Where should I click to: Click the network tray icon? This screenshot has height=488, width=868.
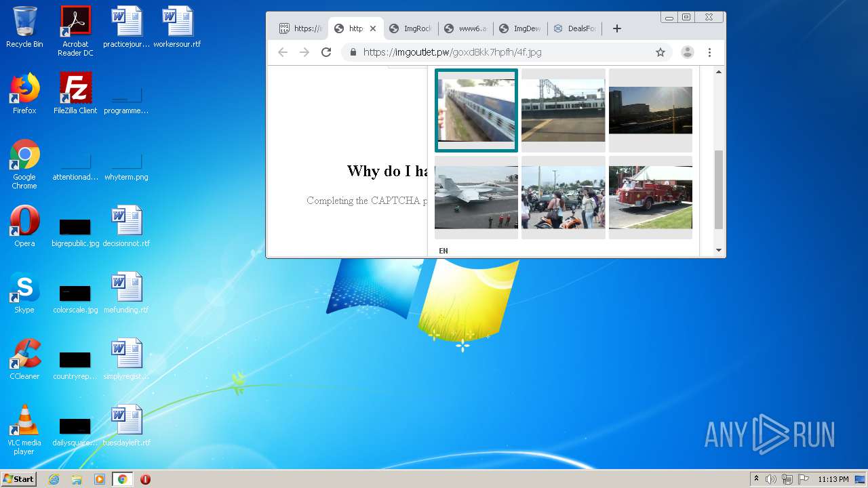point(787,479)
